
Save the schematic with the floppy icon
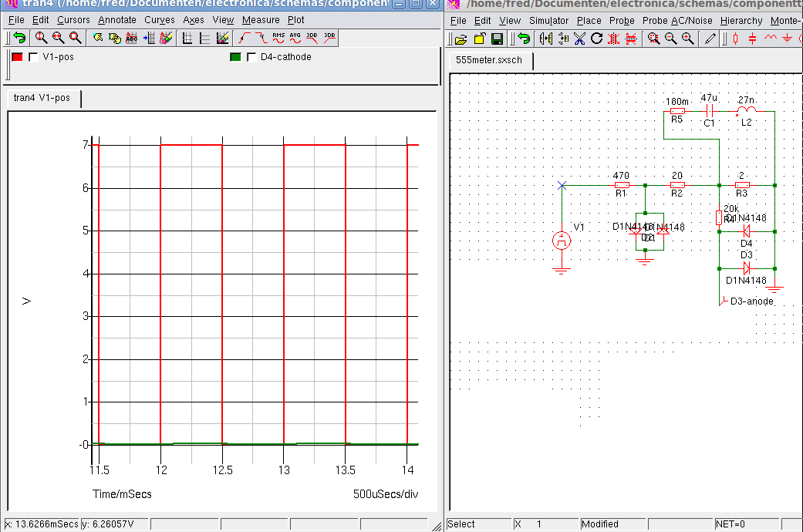[x=497, y=39]
